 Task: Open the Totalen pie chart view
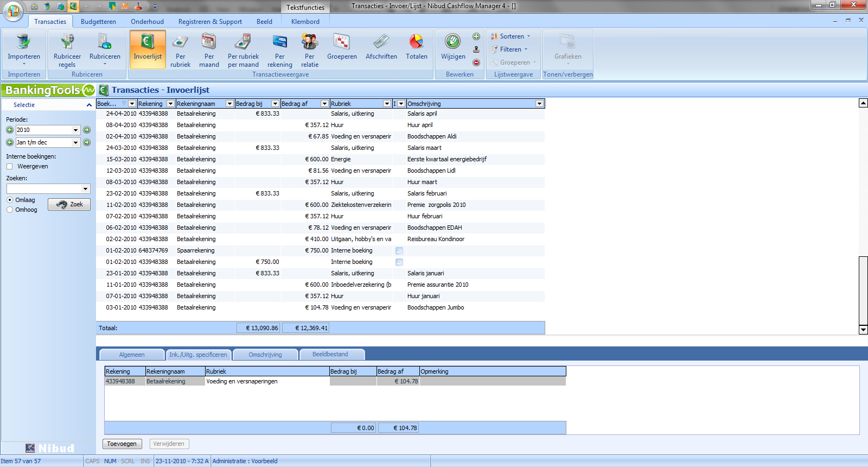[416, 46]
